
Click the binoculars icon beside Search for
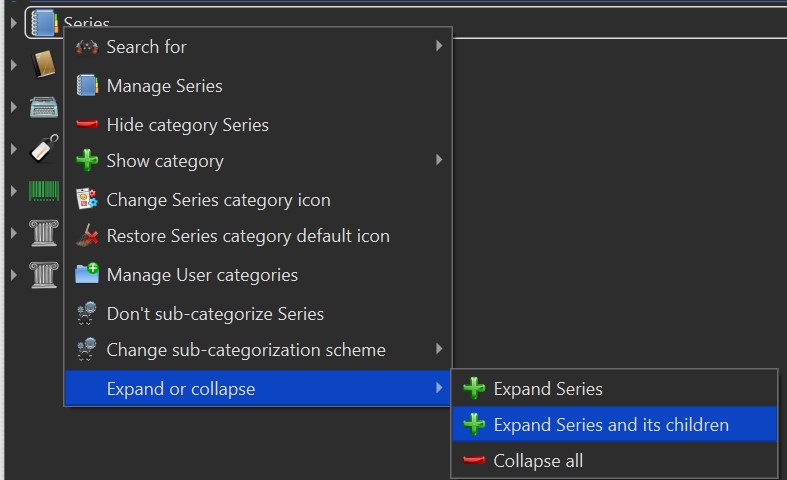87,47
